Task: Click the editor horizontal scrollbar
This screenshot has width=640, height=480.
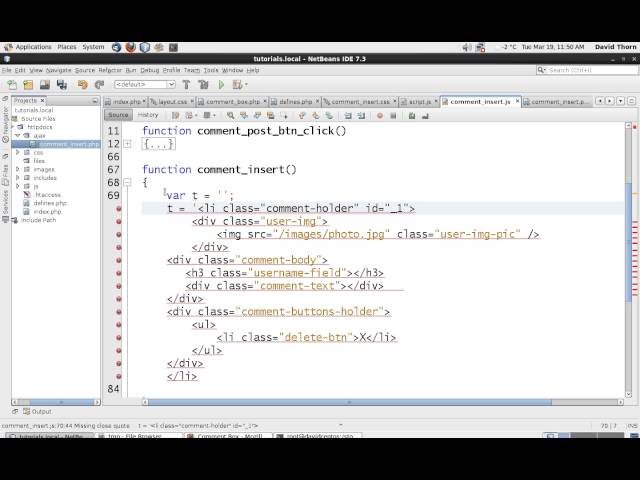Action: 349,402
